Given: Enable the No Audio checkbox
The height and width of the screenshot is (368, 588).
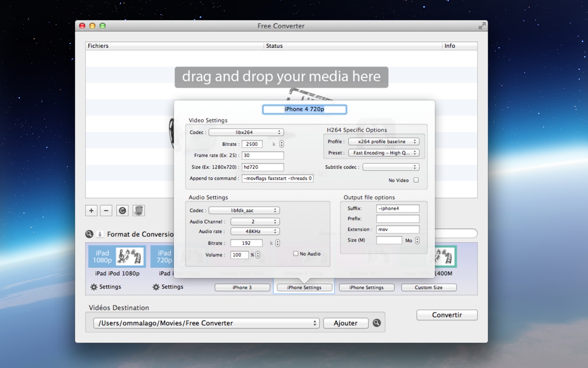Looking at the screenshot, I should coord(295,254).
